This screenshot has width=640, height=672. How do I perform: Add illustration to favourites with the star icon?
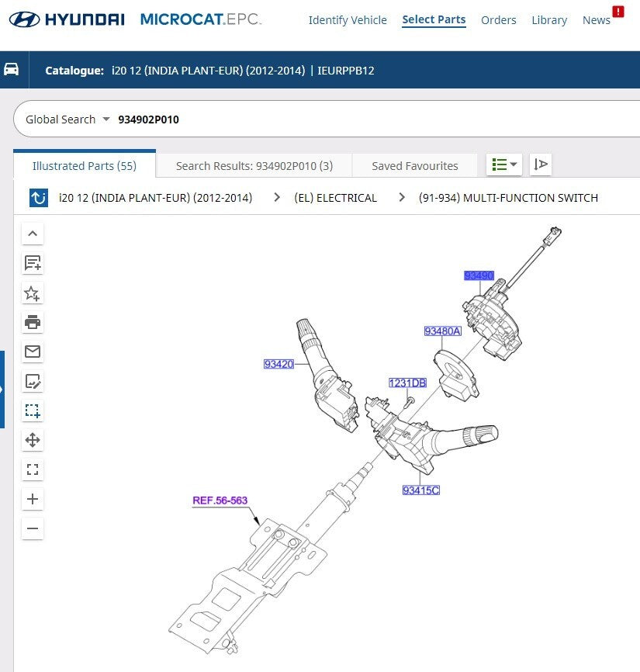[33, 293]
